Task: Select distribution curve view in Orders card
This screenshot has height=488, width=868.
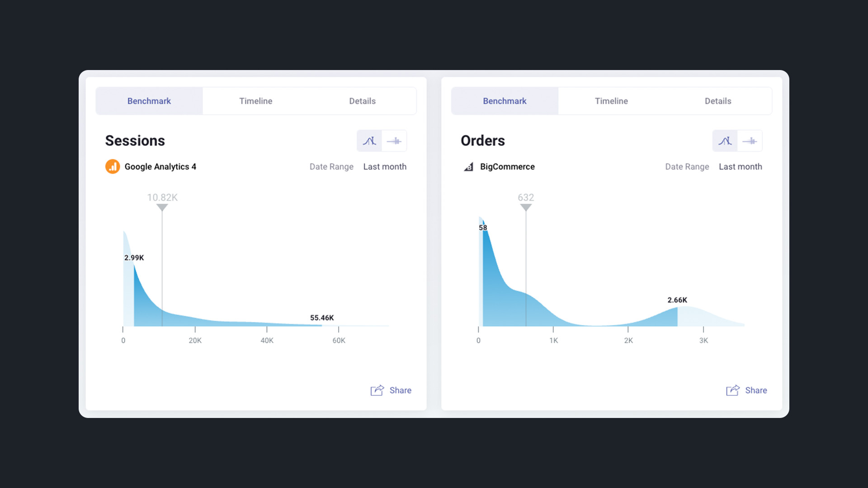Action: (725, 141)
